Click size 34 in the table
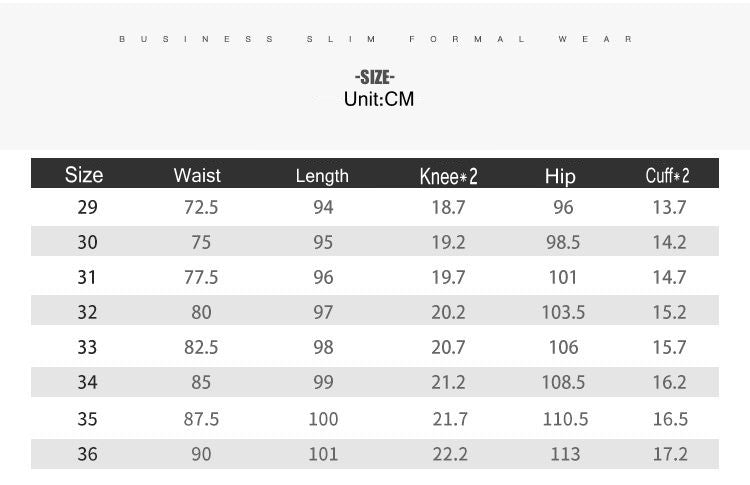Viewport: 750px width, 485px height. click(x=88, y=382)
